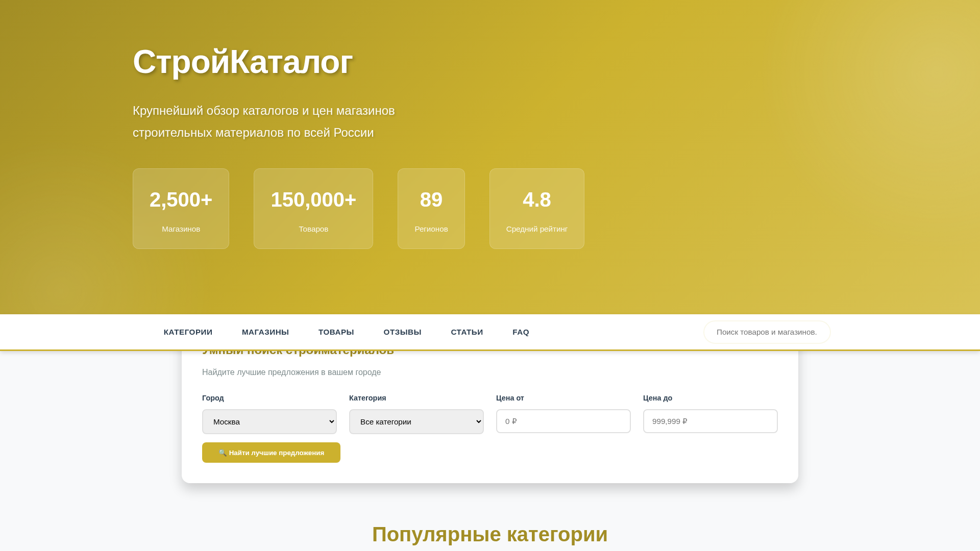
Task: Select the 2,500+ Магазинов stat card
Action: pos(181,209)
